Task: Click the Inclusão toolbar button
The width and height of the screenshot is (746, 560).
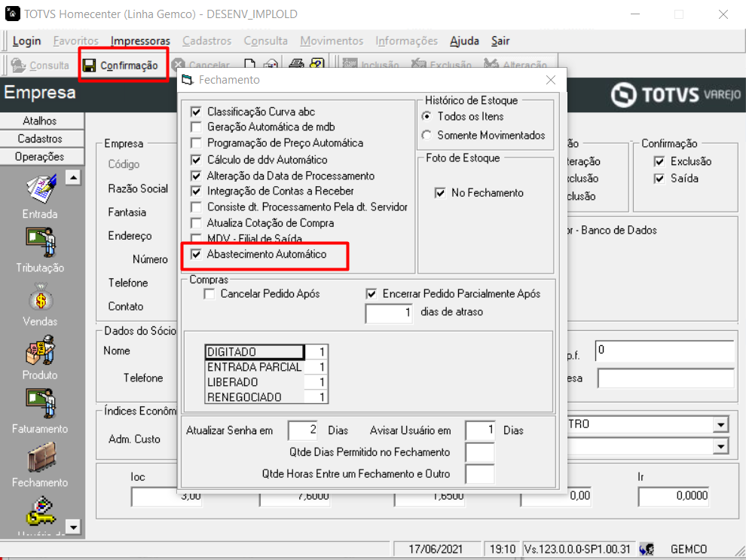Action: (371, 64)
